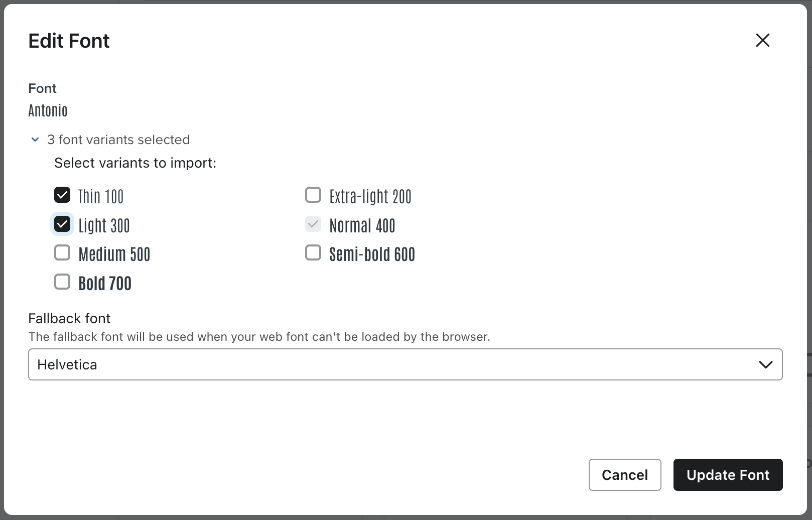
Task: Enable the Extra-light 200 variant
Action: click(x=313, y=195)
